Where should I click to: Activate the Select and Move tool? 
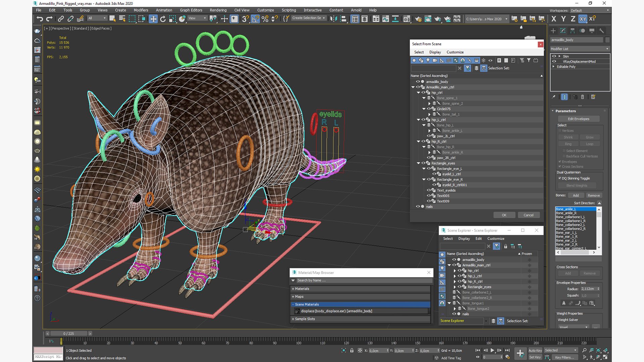[153, 19]
